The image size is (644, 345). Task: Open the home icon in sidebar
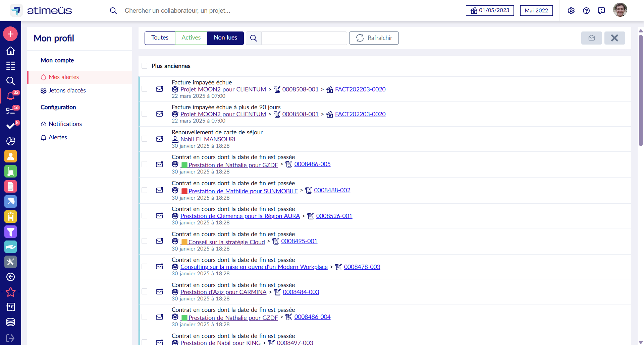pyautogui.click(x=10, y=51)
